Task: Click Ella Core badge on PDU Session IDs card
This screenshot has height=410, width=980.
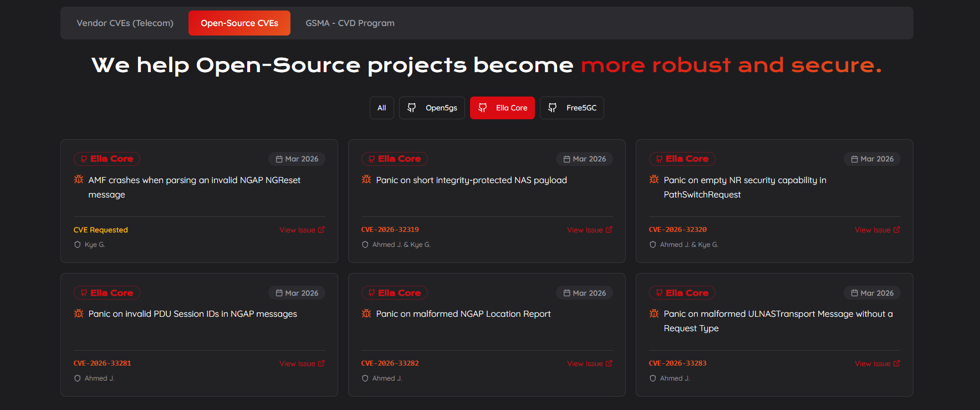Action: [107, 293]
